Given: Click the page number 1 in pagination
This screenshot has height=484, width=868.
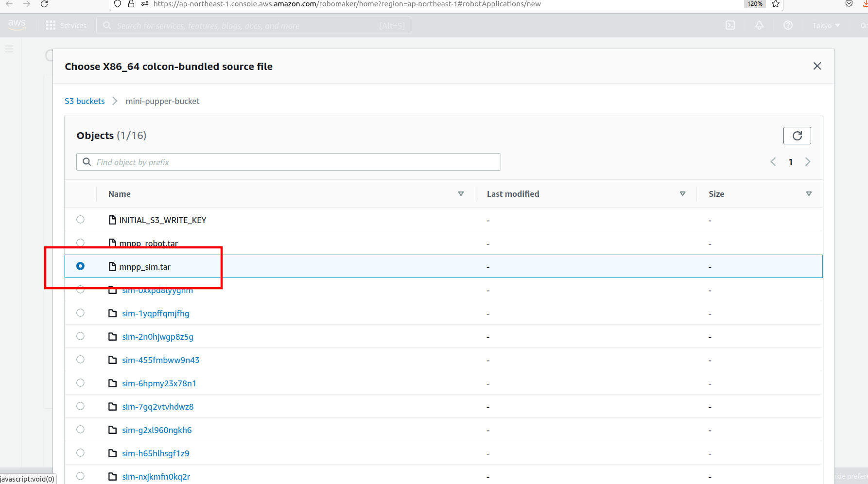Looking at the screenshot, I should click(791, 162).
